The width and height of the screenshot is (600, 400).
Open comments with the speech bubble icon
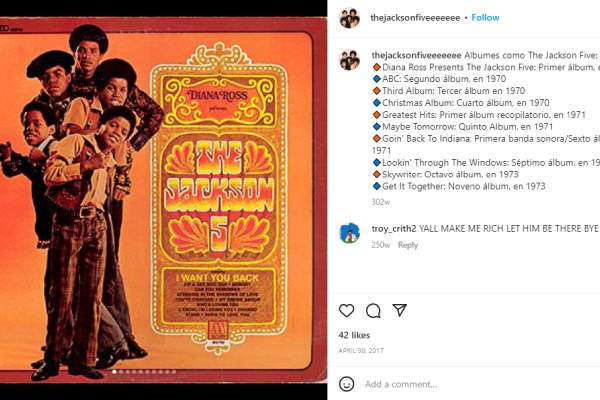click(x=373, y=310)
